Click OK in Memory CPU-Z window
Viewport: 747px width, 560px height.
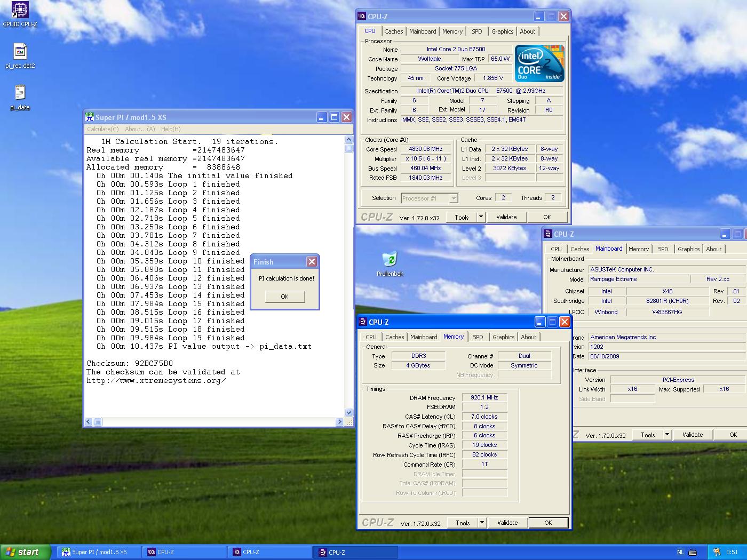click(x=548, y=523)
